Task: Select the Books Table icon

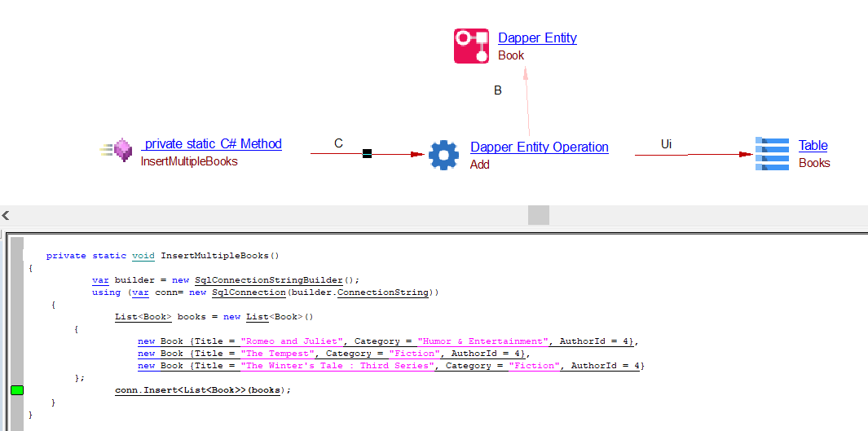Action: (x=772, y=153)
